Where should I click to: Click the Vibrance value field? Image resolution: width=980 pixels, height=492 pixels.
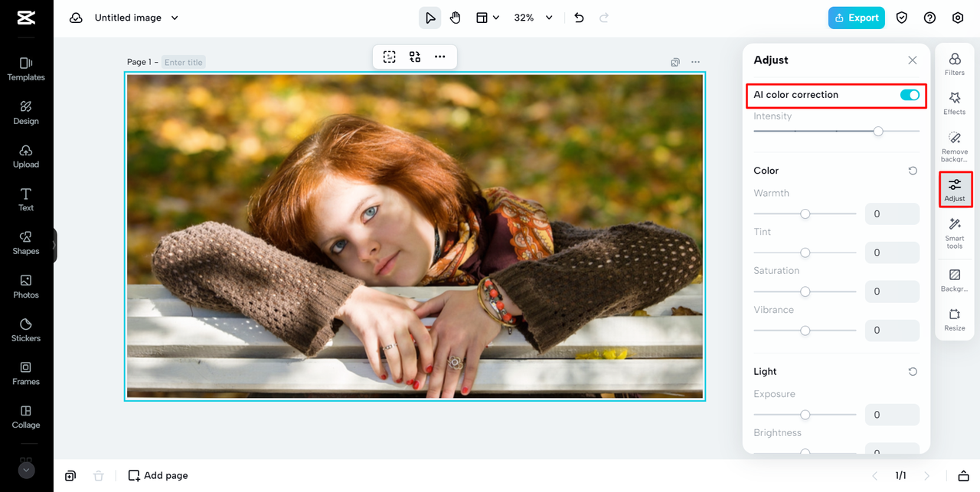coord(892,331)
